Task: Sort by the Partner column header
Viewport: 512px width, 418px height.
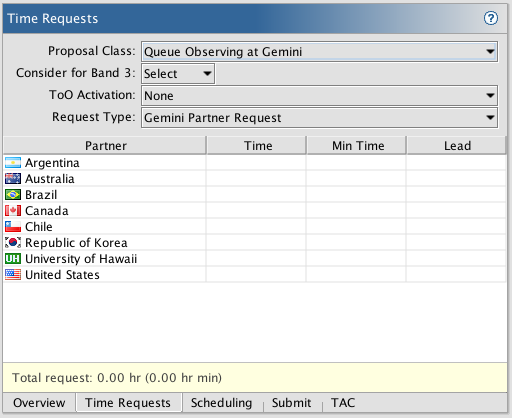Action: [105, 146]
